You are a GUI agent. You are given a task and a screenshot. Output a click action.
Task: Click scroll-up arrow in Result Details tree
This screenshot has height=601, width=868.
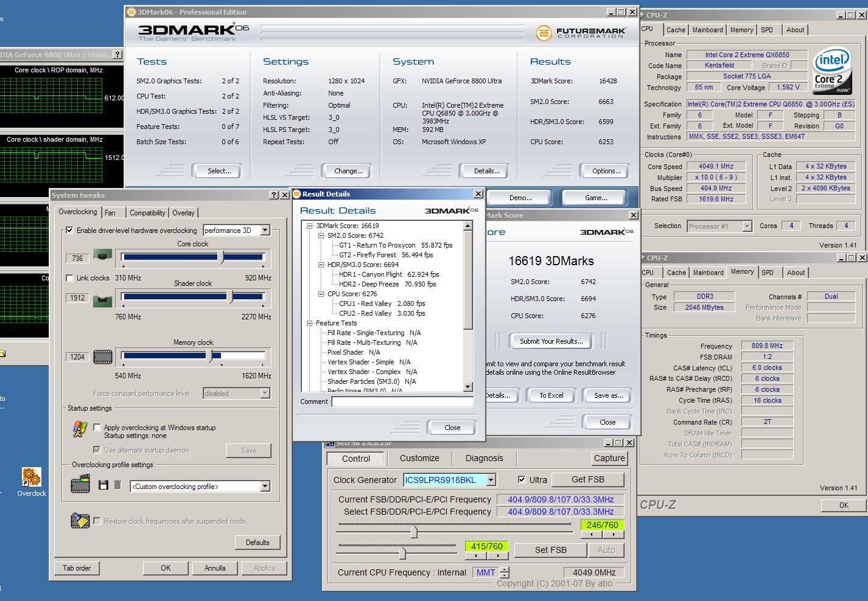click(x=467, y=226)
